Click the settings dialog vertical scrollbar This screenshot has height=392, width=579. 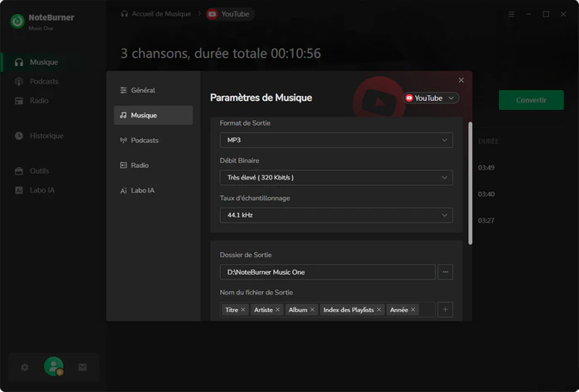point(470,183)
